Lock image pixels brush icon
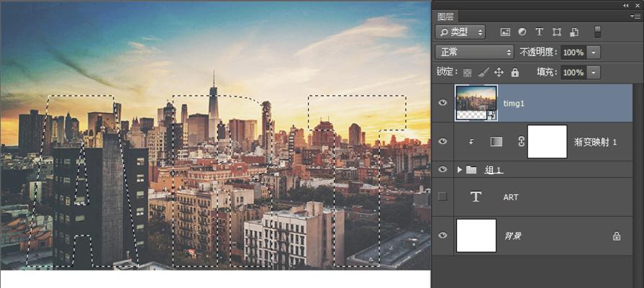Image resolution: width=644 pixels, height=288 pixels. (484, 72)
